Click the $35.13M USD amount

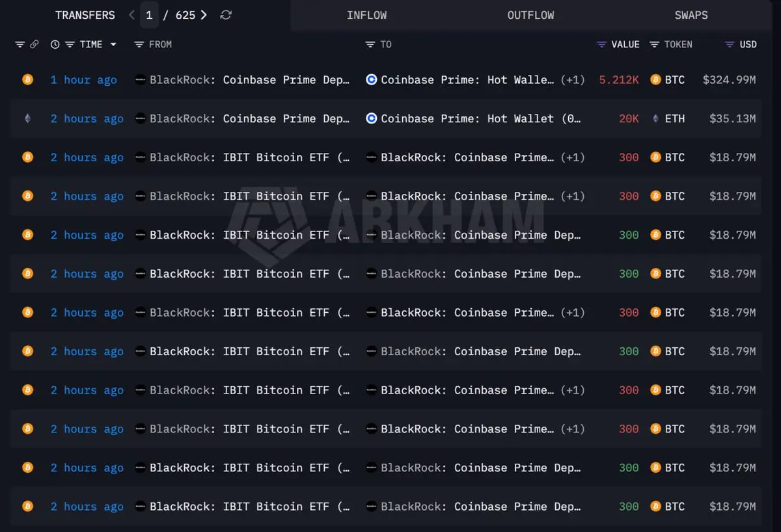[x=733, y=118]
